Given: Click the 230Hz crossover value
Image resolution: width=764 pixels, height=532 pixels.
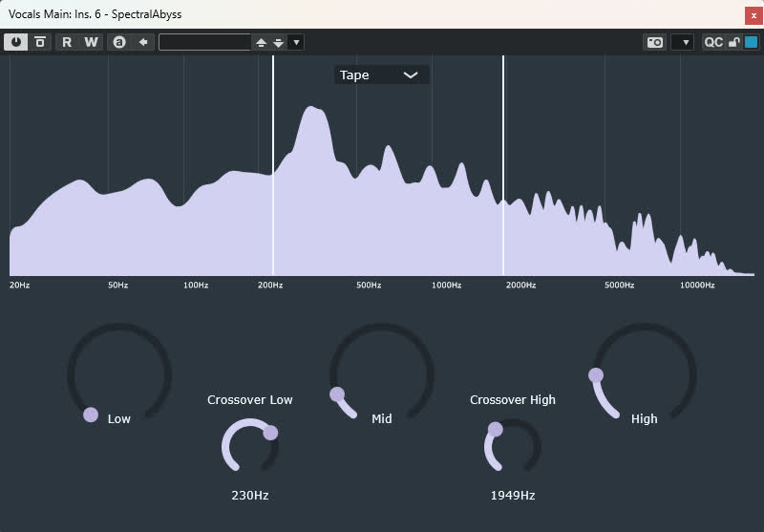Looking at the screenshot, I should (250, 496).
